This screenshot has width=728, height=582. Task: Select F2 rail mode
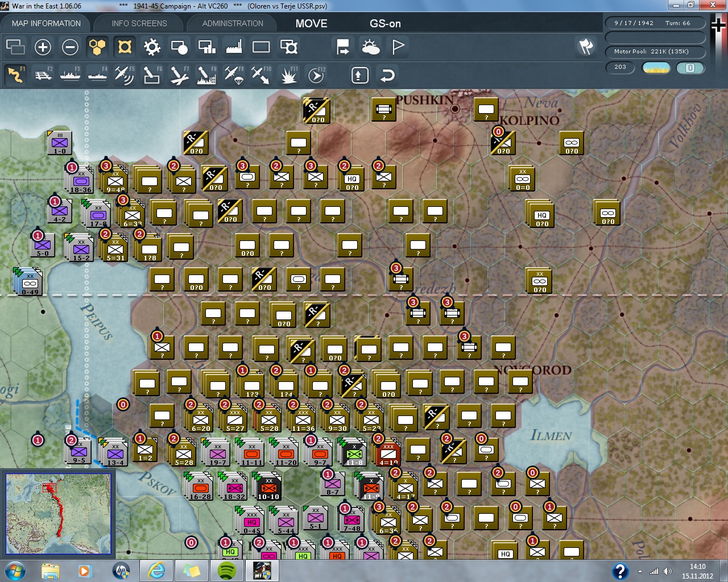click(x=43, y=75)
